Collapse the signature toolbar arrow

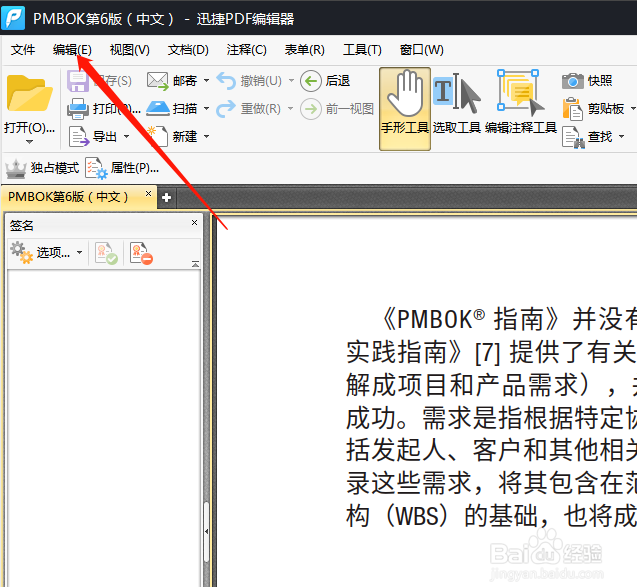click(195, 264)
